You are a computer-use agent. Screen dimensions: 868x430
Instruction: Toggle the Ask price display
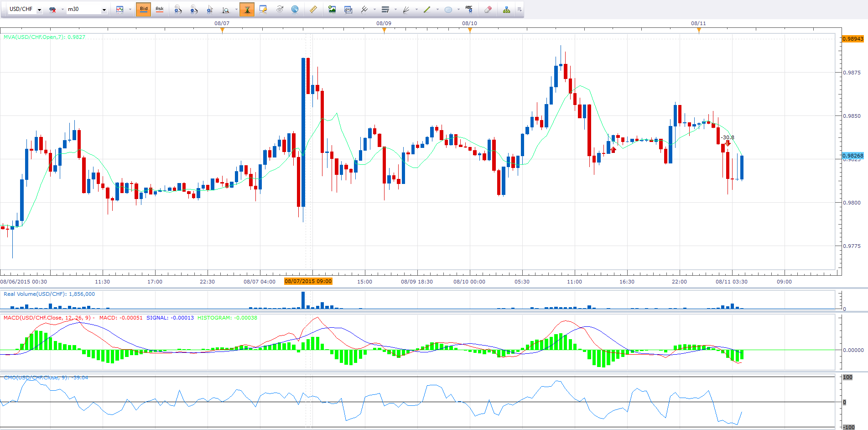pyautogui.click(x=160, y=9)
